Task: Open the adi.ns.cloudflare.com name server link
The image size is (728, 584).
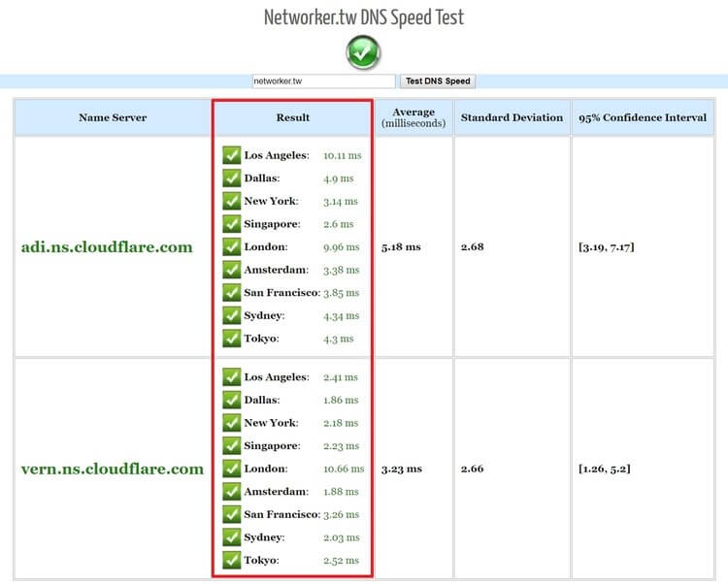Action: (x=107, y=246)
